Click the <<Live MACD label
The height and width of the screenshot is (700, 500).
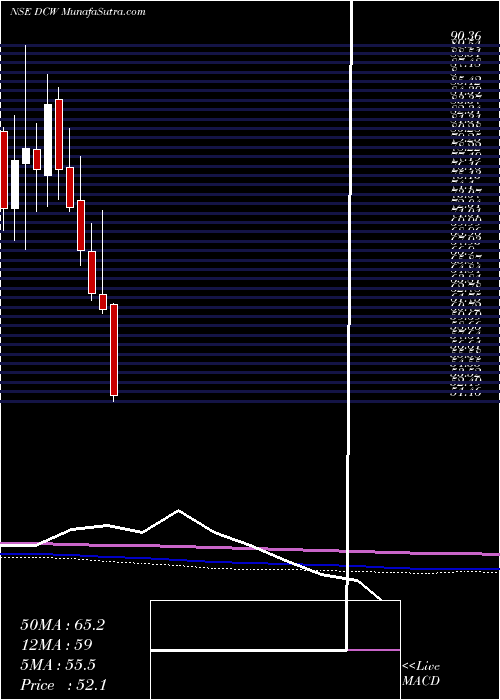[421, 674]
